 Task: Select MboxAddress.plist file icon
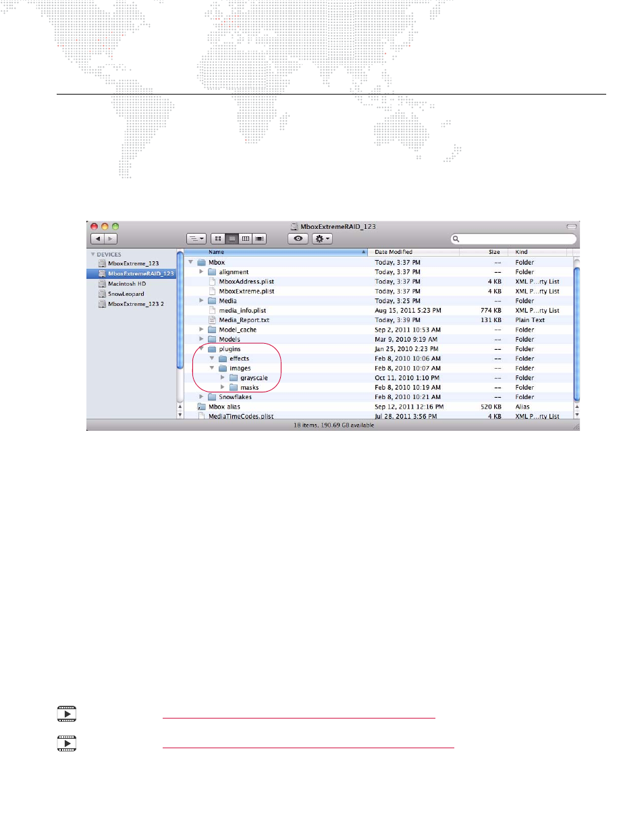212,282
